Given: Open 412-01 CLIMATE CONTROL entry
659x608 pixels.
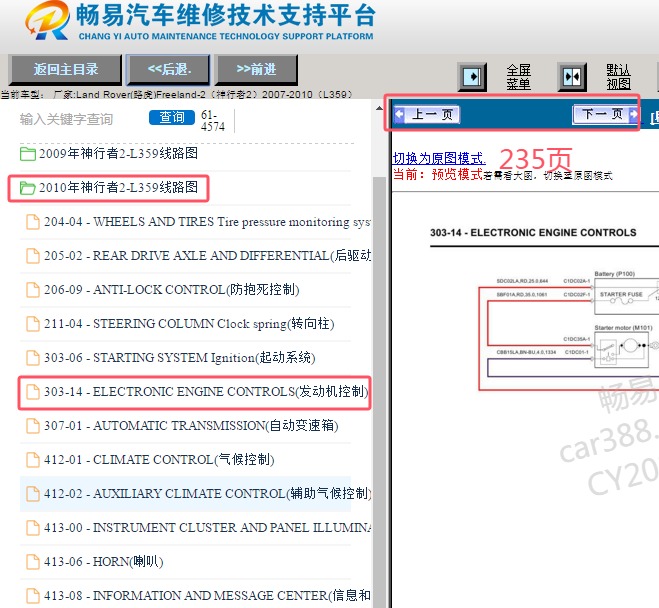Looking at the screenshot, I should click(x=159, y=460).
